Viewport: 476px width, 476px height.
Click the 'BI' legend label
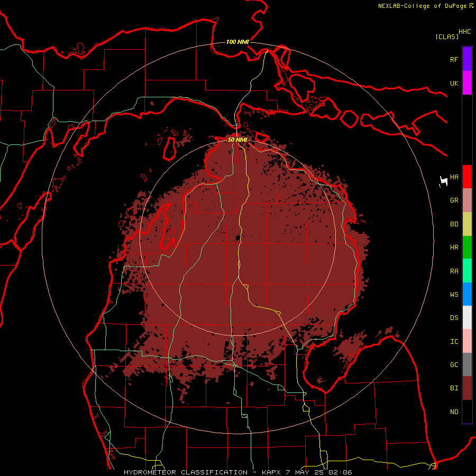click(454, 388)
